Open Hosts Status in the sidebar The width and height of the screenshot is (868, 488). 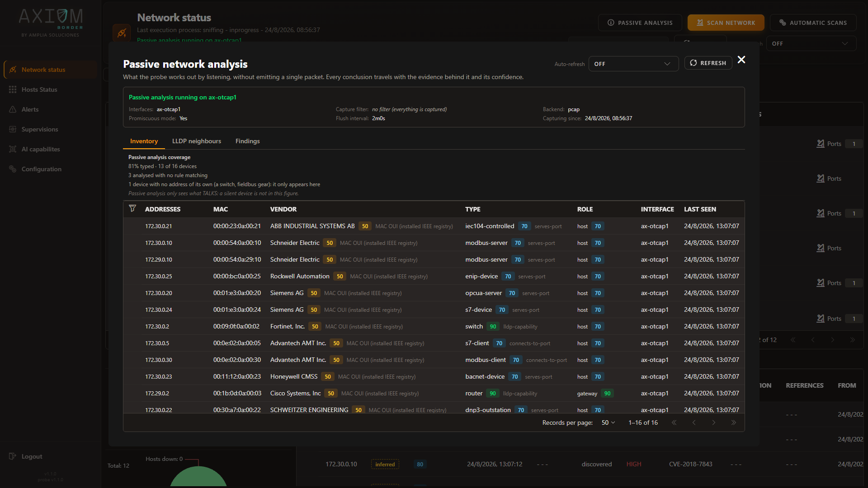click(x=50, y=89)
